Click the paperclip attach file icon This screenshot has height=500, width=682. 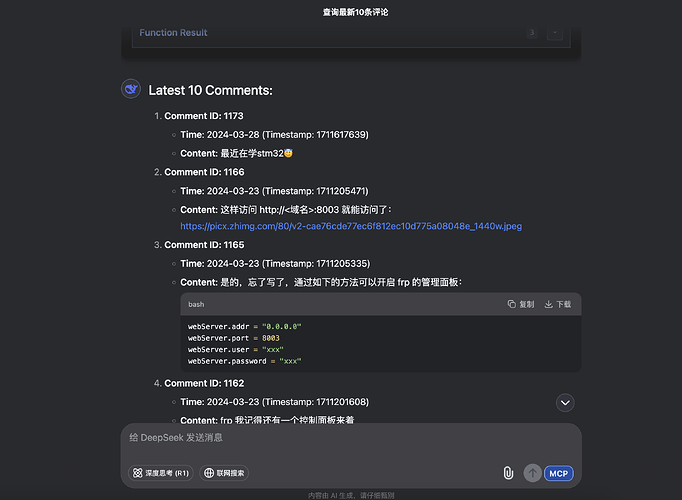(x=508, y=473)
